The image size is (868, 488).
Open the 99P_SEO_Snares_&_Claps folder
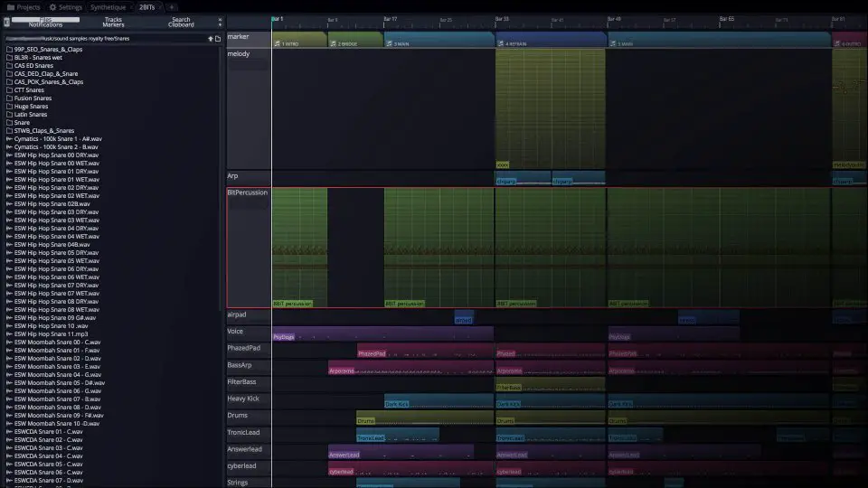(48, 49)
